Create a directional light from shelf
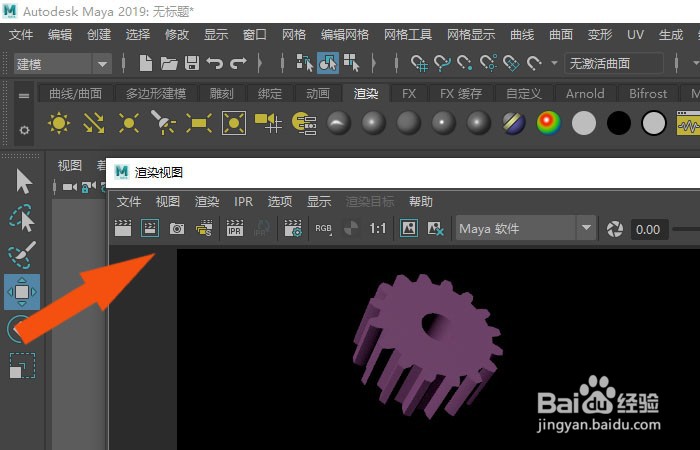The width and height of the screenshot is (700, 450). [94, 123]
